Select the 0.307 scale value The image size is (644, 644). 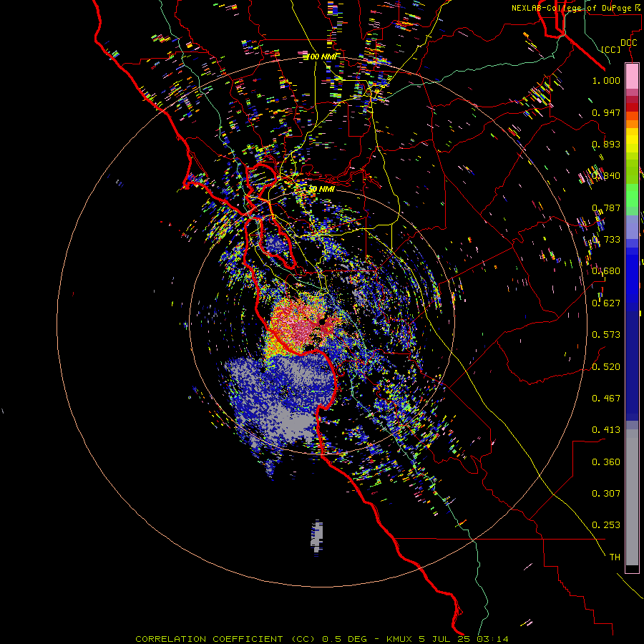(606, 494)
